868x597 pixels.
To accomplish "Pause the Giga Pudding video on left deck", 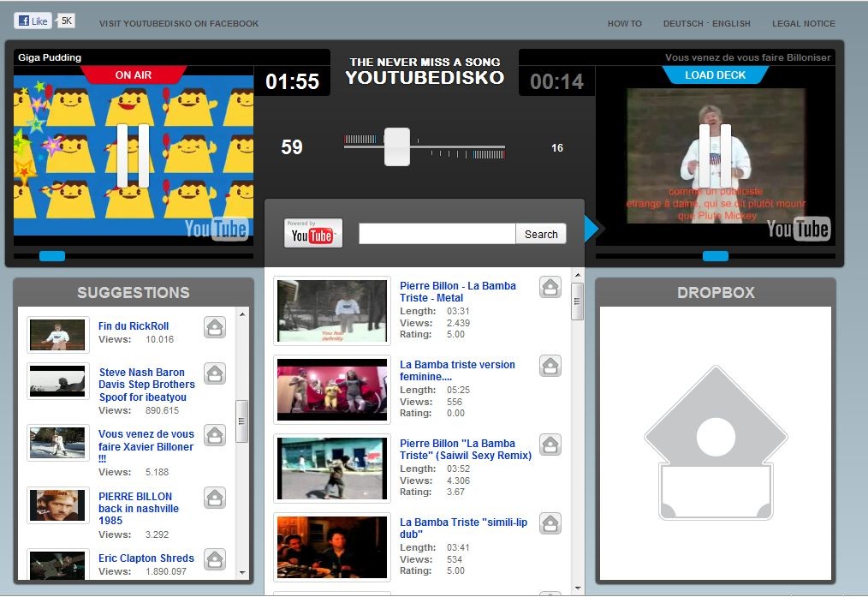I will tap(133, 156).
